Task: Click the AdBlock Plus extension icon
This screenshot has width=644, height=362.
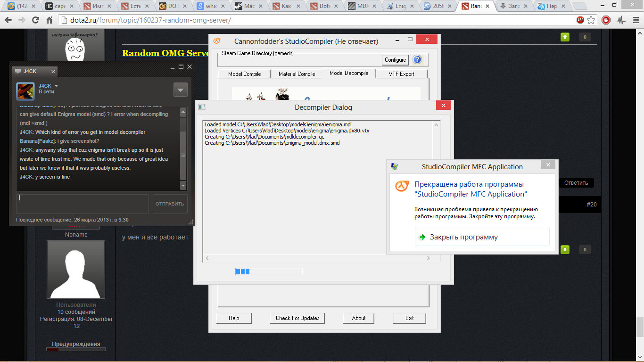Action: (x=580, y=20)
